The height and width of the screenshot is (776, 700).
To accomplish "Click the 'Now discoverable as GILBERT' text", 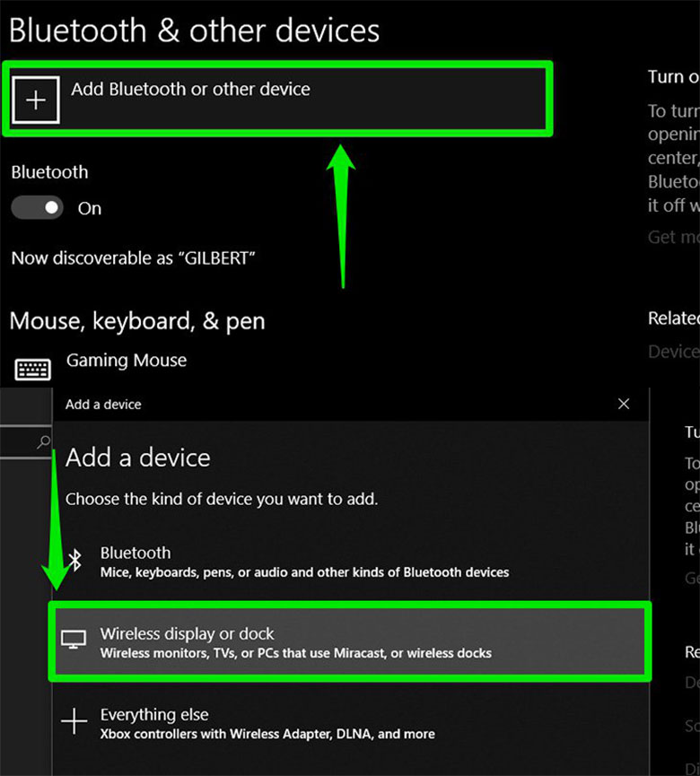I will 134,258.
